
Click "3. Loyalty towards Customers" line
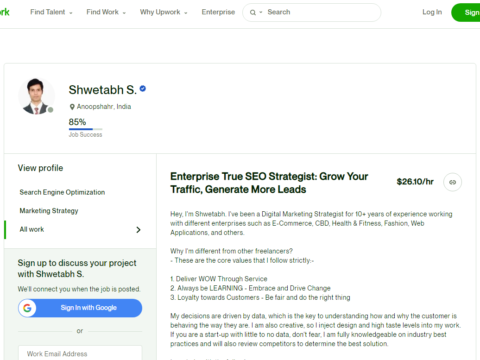pyautogui.click(x=260, y=297)
